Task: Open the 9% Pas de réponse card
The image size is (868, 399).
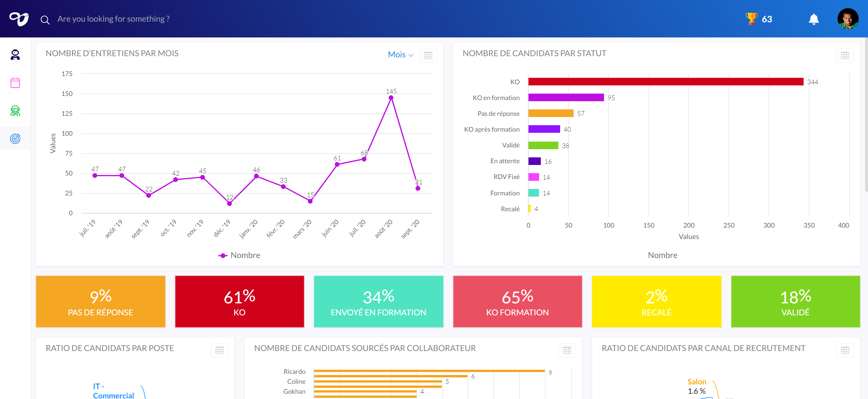Action: pyautogui.click(x=100, y=301)
